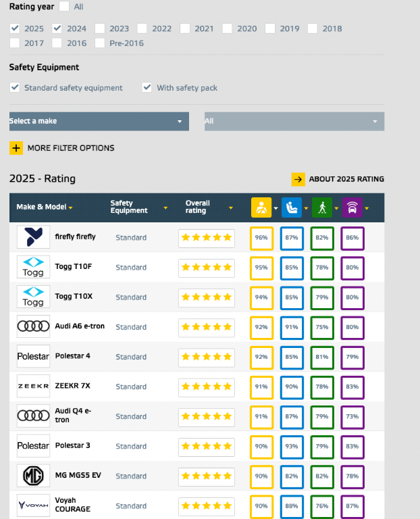Open the Togg T10X model link
Image resolution: width=420 pixels, height=519 pixels.
click(x=74, y=296)
